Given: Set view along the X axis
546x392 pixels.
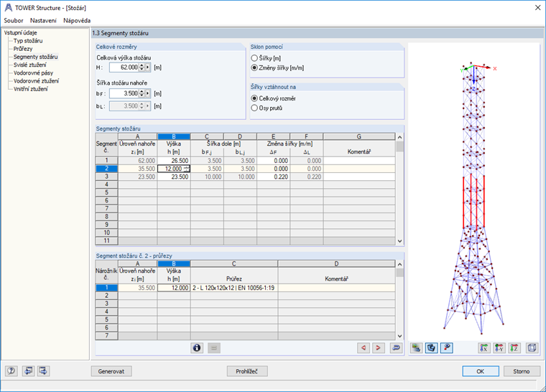Looking at the screenshot, I should click(x=484, y=347).
